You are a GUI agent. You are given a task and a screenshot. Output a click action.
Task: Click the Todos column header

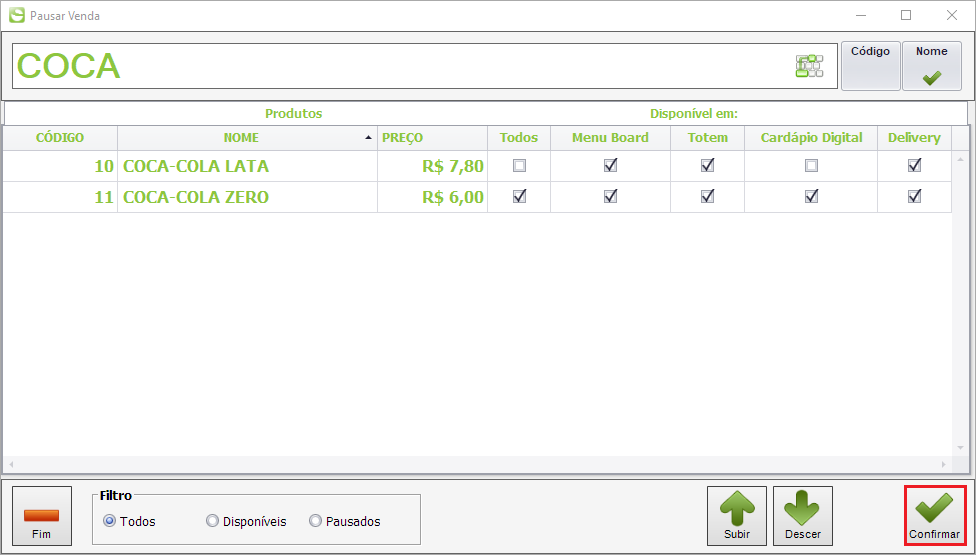(x=519, y=138)
